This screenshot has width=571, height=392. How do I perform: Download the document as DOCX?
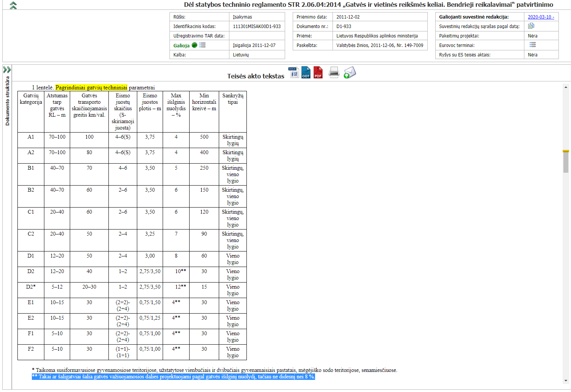[x=294, y=72]
